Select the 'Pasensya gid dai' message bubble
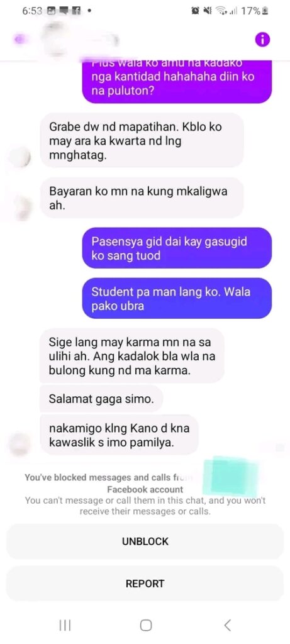This screenshot has height=644, width=290. coord(177,248)
